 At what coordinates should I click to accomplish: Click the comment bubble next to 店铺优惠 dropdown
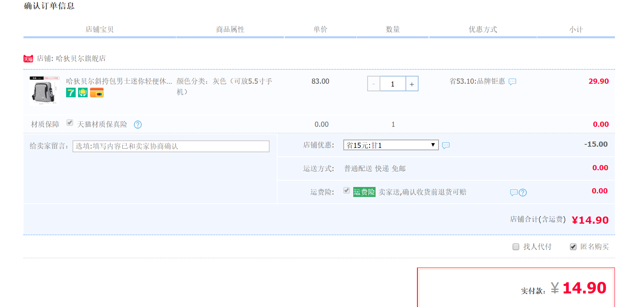pos(446,146)
